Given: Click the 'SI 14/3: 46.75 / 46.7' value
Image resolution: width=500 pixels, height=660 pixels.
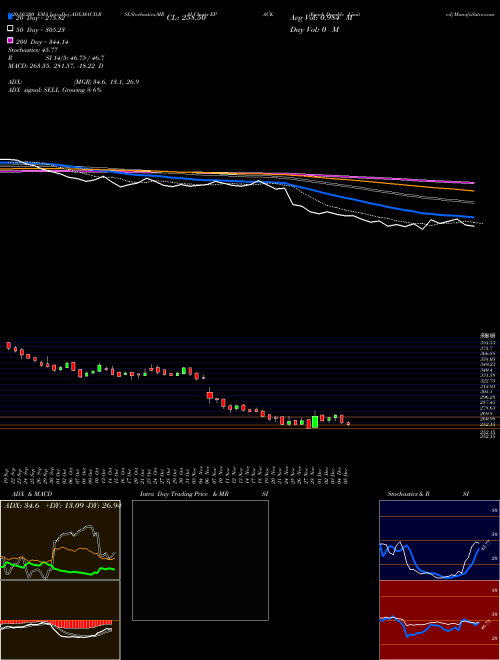Looking at the screenshot, I should coord(75,58).
